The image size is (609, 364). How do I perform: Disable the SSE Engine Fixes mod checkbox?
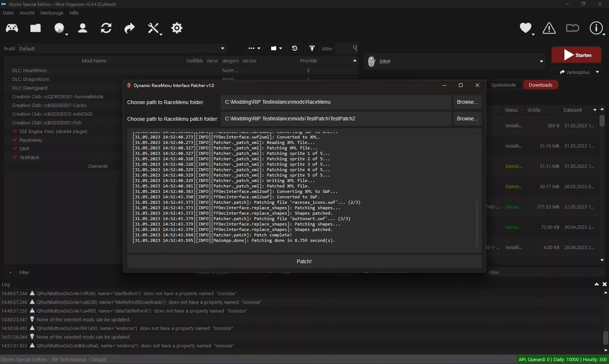click(x=15, y=131)
